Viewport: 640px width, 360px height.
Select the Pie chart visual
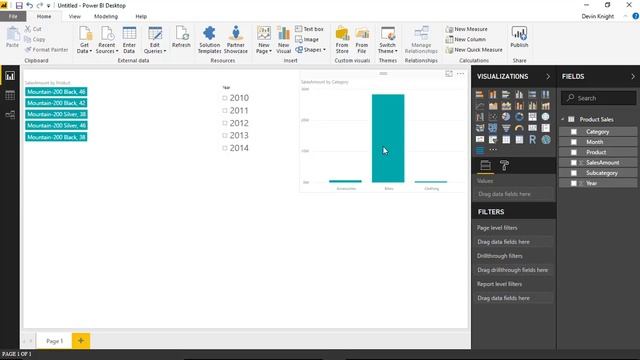506,117
